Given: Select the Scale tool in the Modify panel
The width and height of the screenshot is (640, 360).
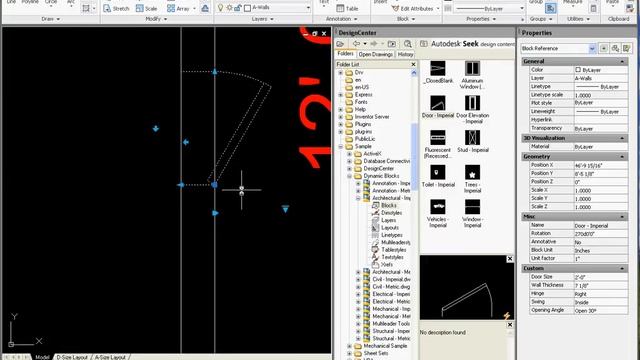Looking at the screenshot, I should click(147, 8).
